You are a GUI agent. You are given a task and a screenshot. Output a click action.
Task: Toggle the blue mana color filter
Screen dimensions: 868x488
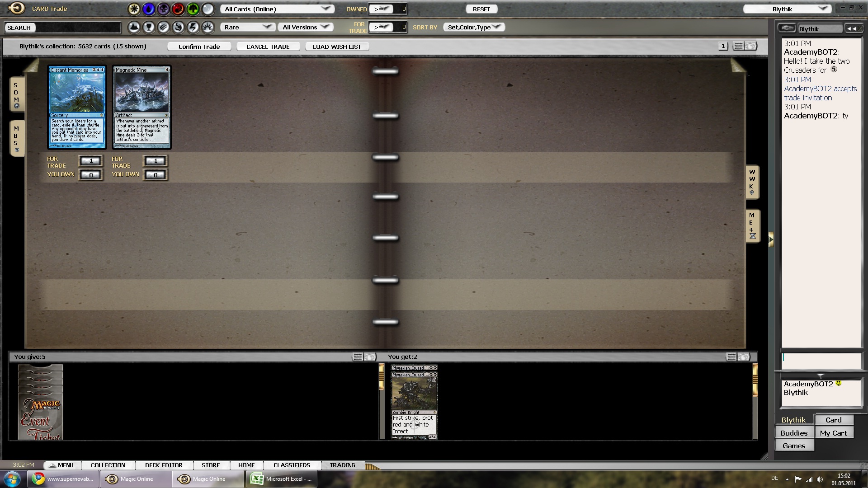click(x=149, y=9)
